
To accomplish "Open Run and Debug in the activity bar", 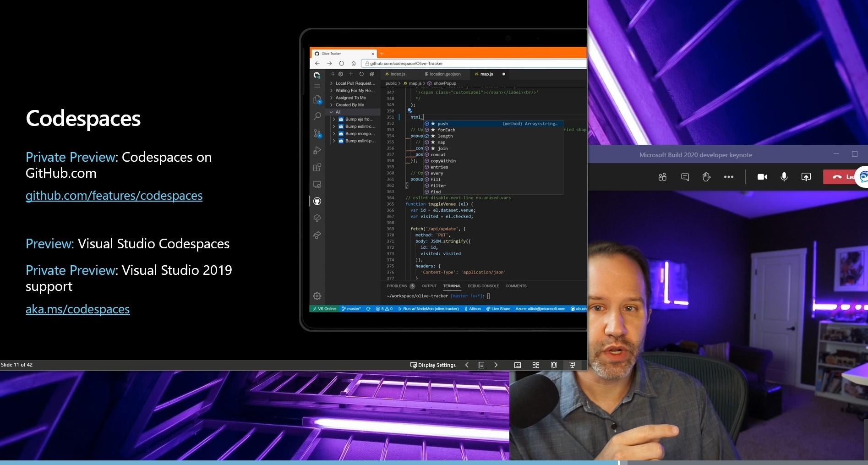I will 317,150.
